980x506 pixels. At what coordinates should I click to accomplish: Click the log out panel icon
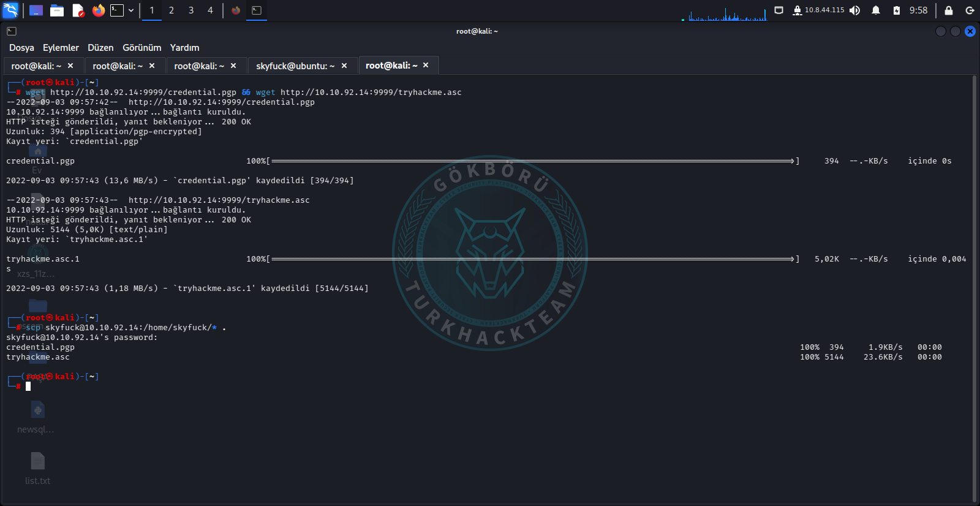(970, 10)
